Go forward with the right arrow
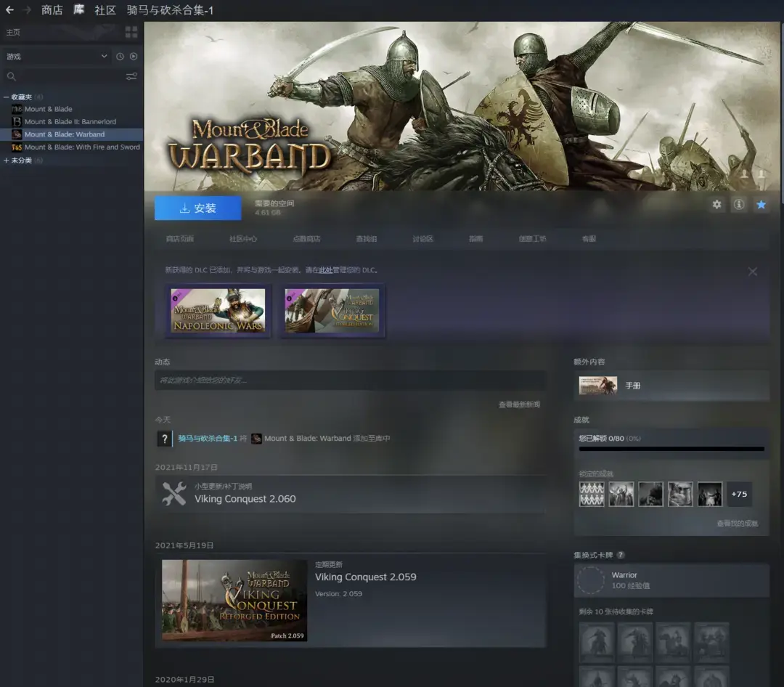784x687 pixels. 28,10
